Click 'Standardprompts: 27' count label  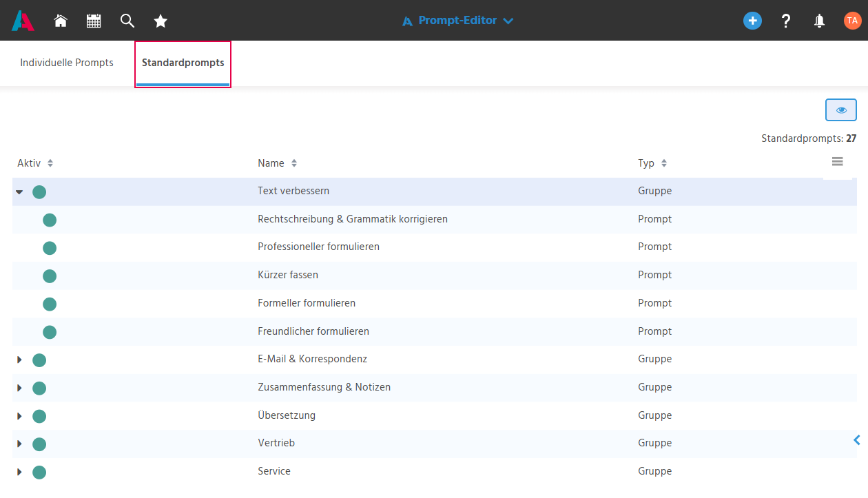pyautogui.click(x=809, y=138)
